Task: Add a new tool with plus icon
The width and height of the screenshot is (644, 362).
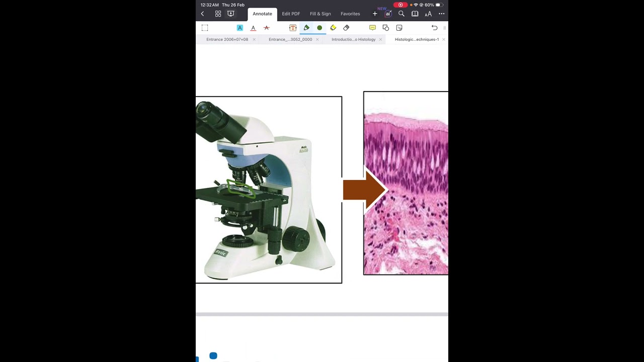Action: [375, 14]
